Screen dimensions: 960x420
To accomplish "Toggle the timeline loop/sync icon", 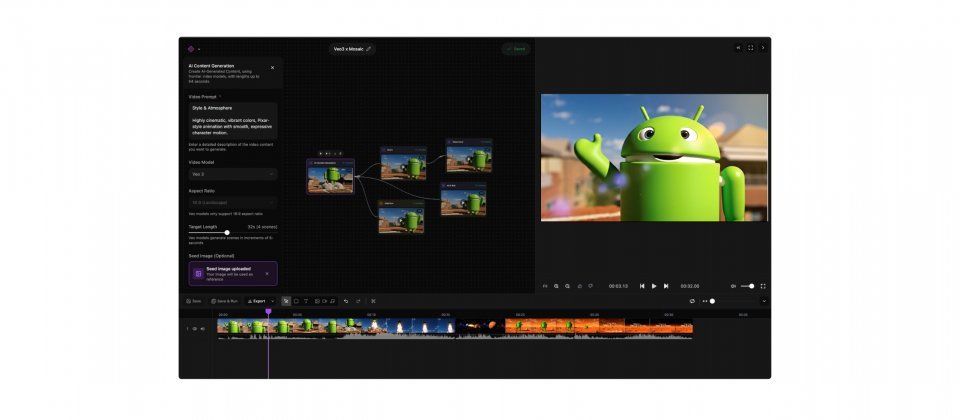I will pyautogui.click(x=692, y=301).
